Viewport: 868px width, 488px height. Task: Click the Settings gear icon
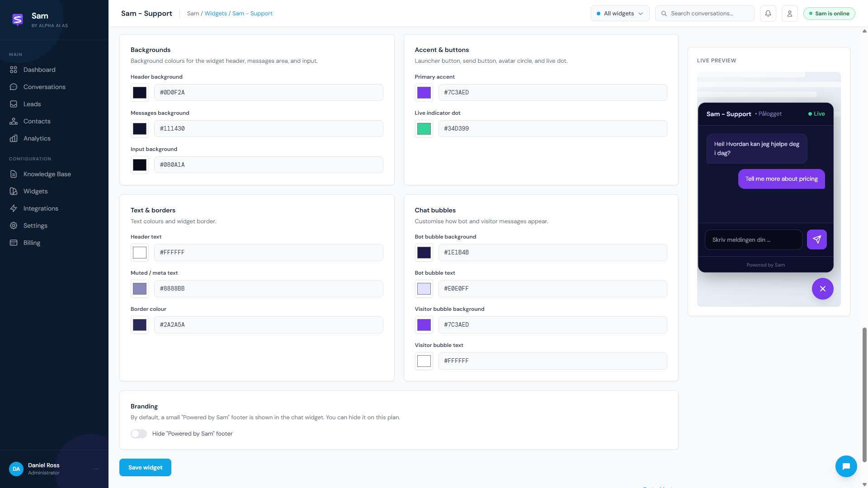coord(14,225)
